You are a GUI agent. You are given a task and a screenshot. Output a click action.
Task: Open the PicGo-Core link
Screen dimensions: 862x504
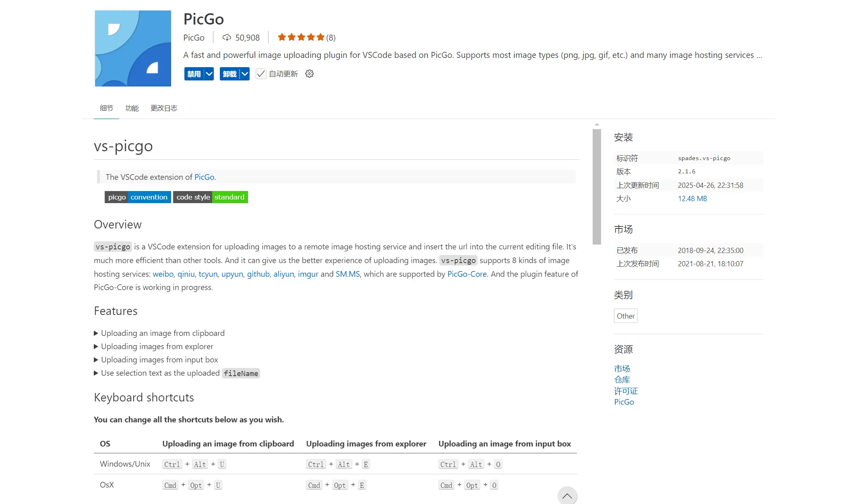[467, 274]
